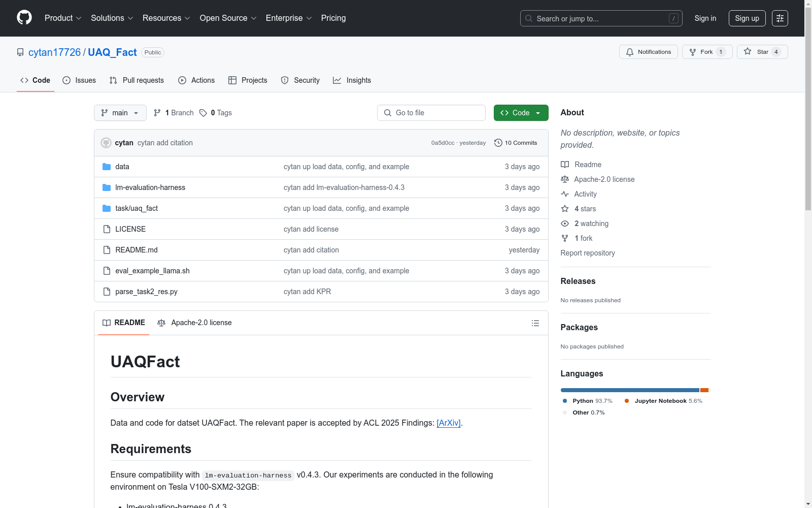Open the main branch selector dropdown
The height and width of the screenshot is (508, 812).
(120, 113)
